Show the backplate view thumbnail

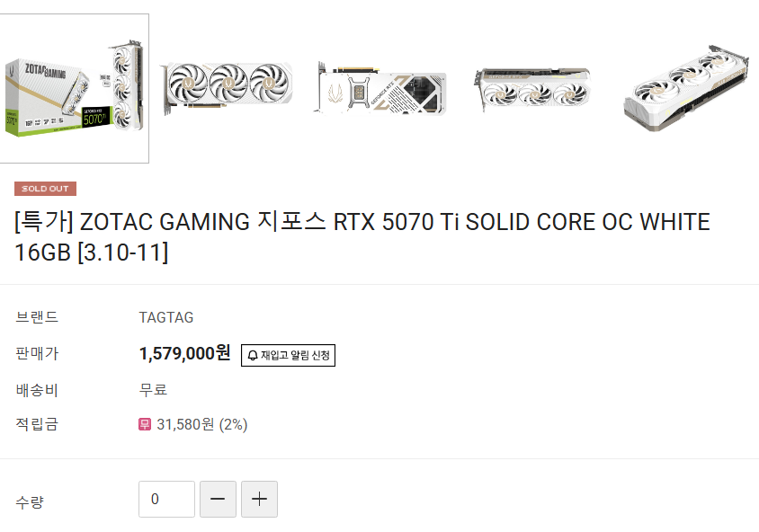(x=382, y=88)
